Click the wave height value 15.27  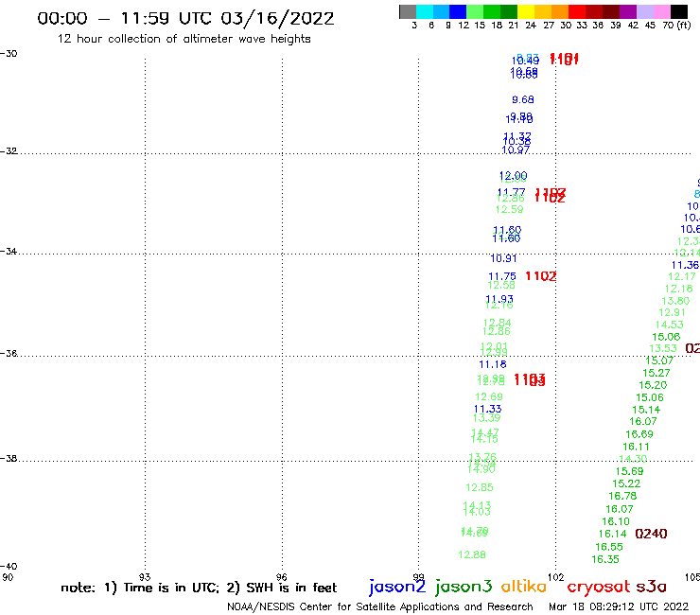656,373
